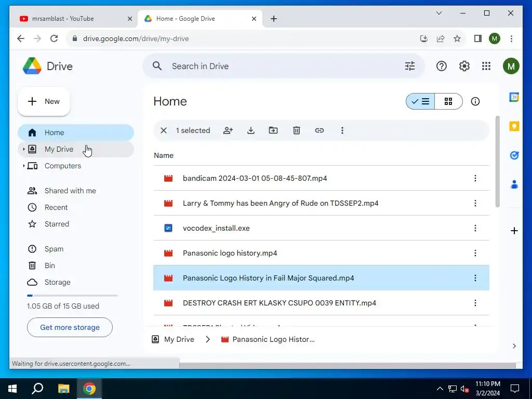The width and height of the screenshot is (532, 399).
Task: Switch to list layout view
Action: point(420,101)
